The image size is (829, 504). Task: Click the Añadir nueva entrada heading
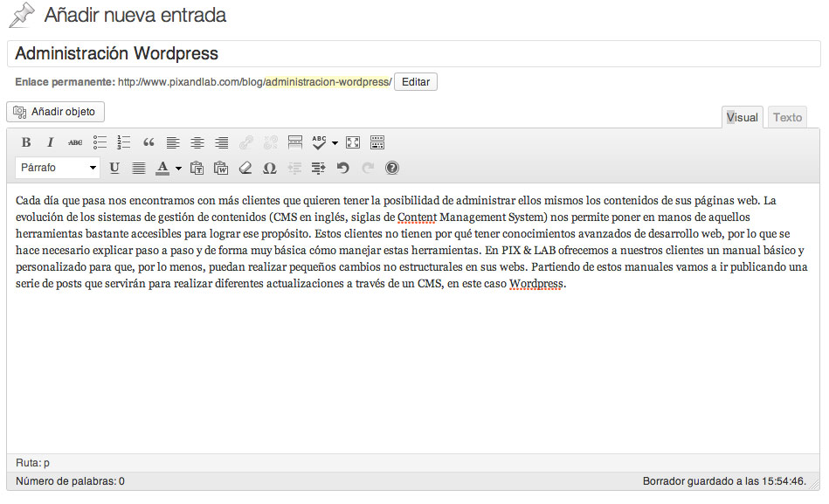[x=135, y=16]
